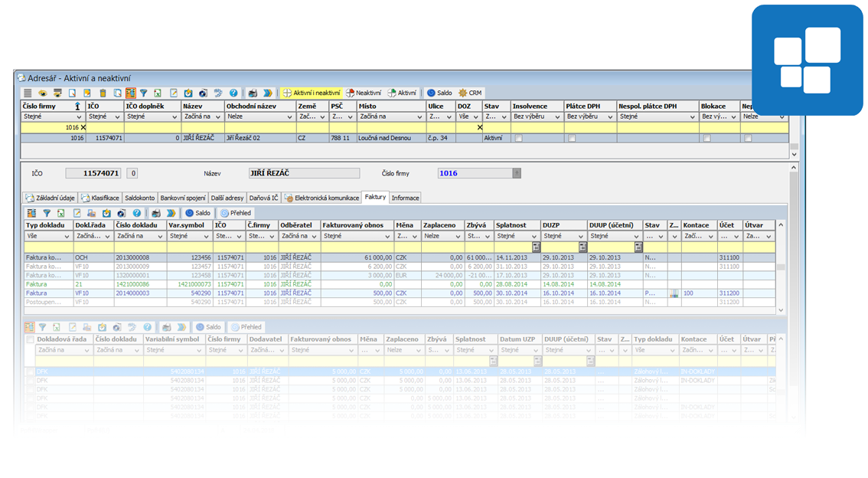Toggle the Neaktivní filter button
This screenshot has width=868, height=478.
[363, 93]
